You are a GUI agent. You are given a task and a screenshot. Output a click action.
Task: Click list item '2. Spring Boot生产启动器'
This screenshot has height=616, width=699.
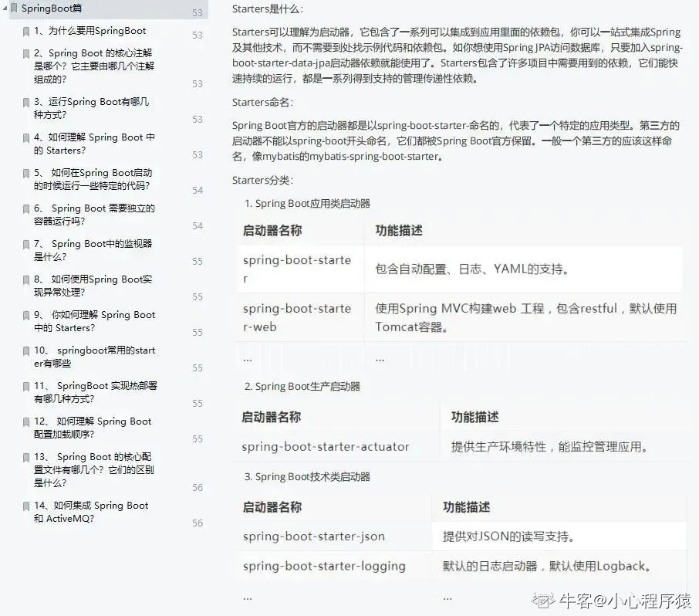tap(302, 386)
